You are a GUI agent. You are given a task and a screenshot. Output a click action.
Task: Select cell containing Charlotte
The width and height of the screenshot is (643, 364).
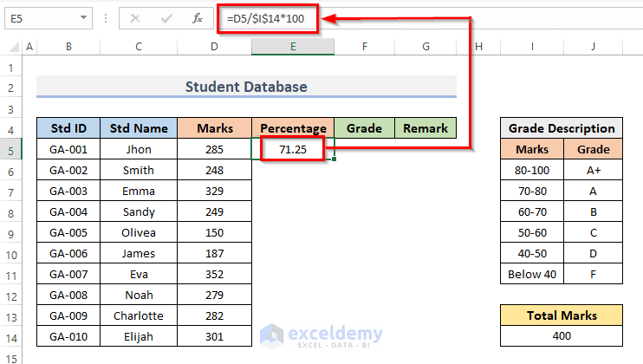pyautogui.click(x=139, y=316)
